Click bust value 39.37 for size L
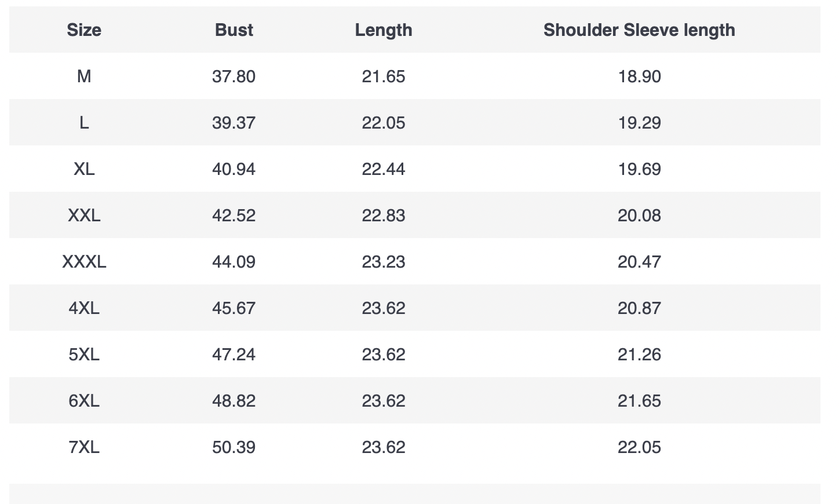 click(x=234, y=123)
